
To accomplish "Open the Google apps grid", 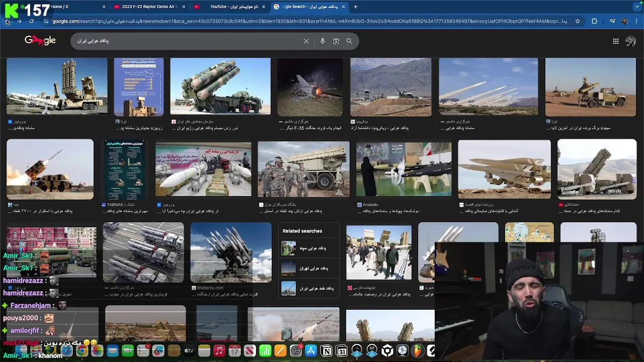I will point(616,41).
